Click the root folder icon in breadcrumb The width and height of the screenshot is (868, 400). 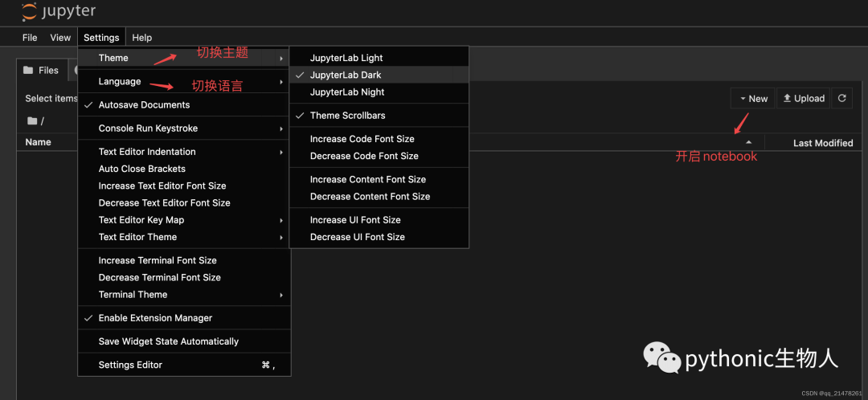coord(32,121)
